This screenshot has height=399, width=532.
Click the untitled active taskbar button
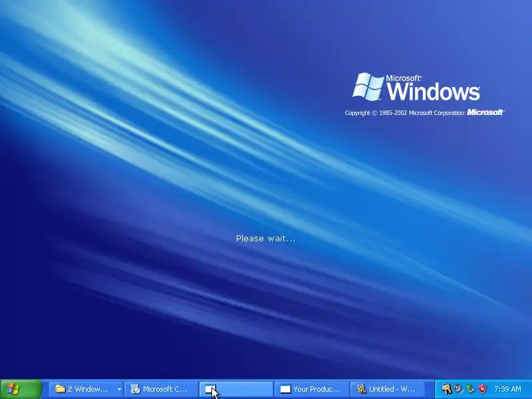coord(236,389)
